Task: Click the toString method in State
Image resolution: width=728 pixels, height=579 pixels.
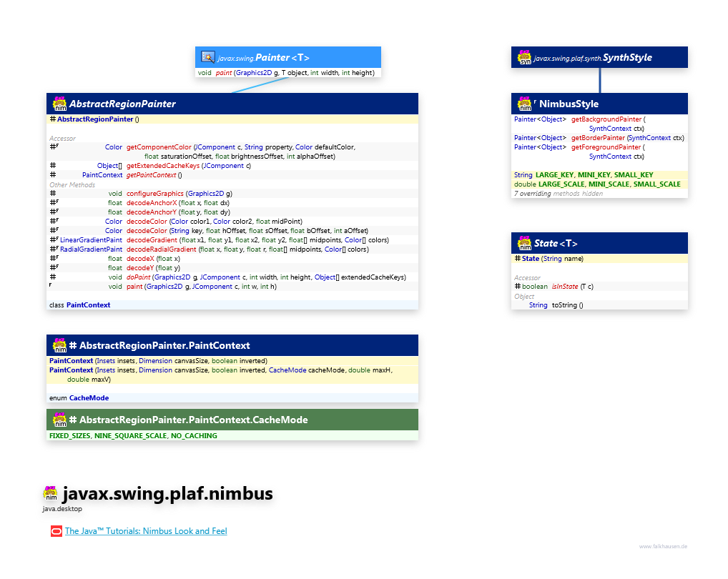Action: 564,305
